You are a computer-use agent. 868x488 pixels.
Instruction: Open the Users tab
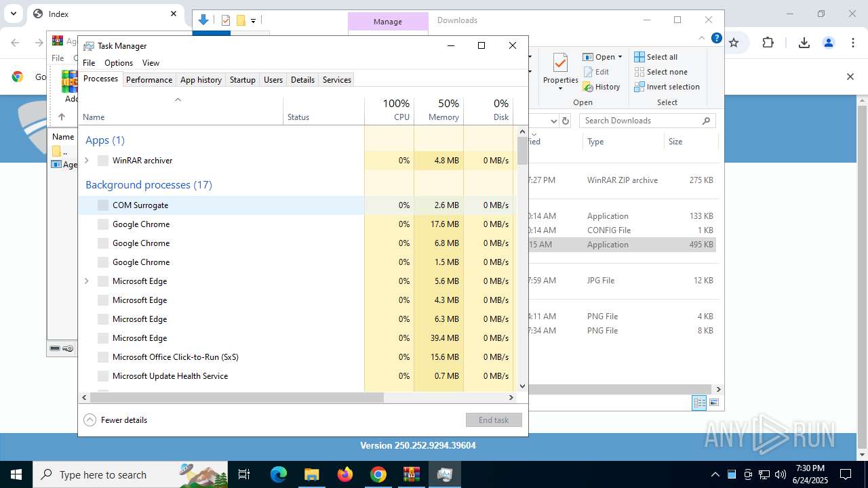tap(273, 80)
